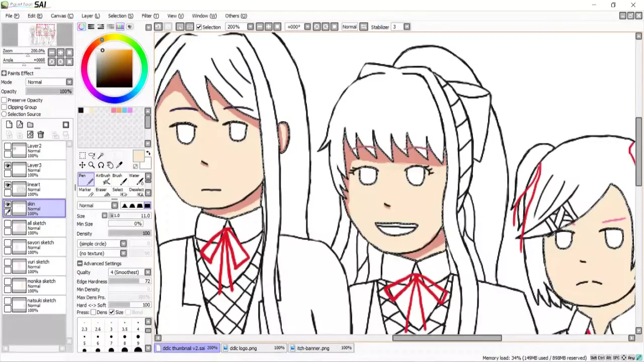The image size is (644, 362).
Task: Open the Quality 4 (Smoothest) dropdown
Action: [147, 272]
